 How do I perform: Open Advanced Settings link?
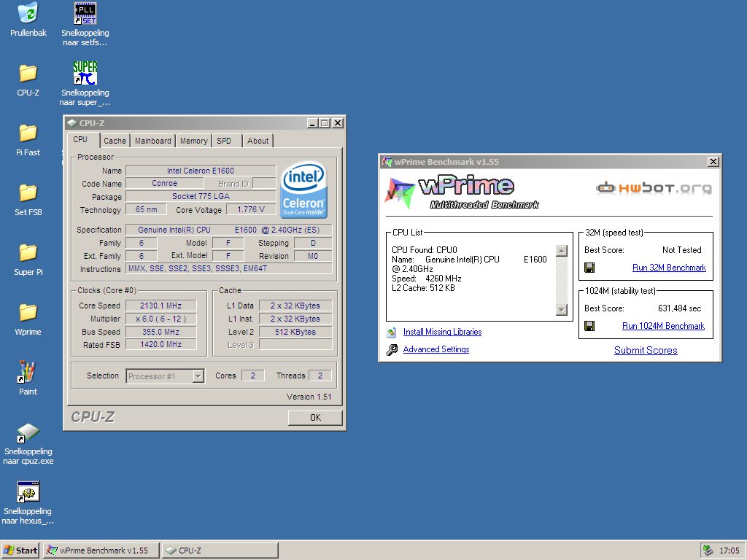coord(436,349)
